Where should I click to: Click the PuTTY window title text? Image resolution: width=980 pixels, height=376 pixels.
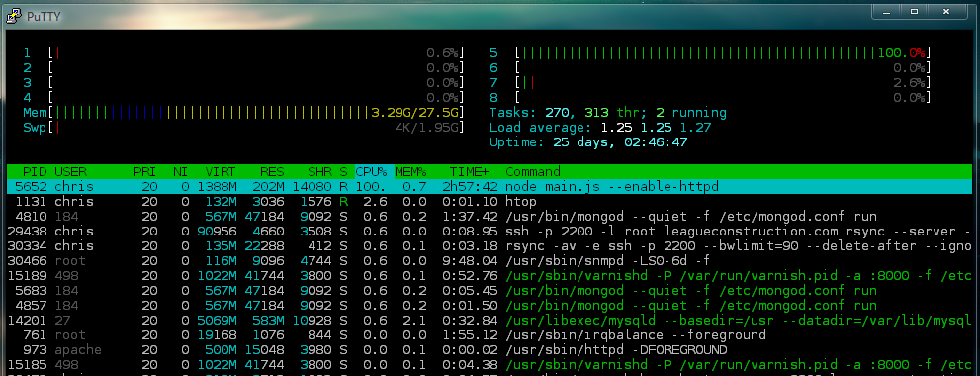coord(43,18)
